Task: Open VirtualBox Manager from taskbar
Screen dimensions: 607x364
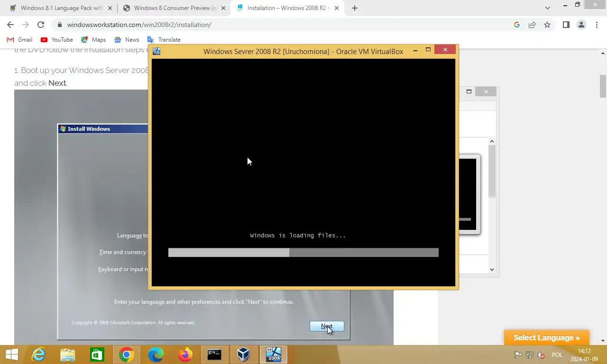Action: coord(244,355)
